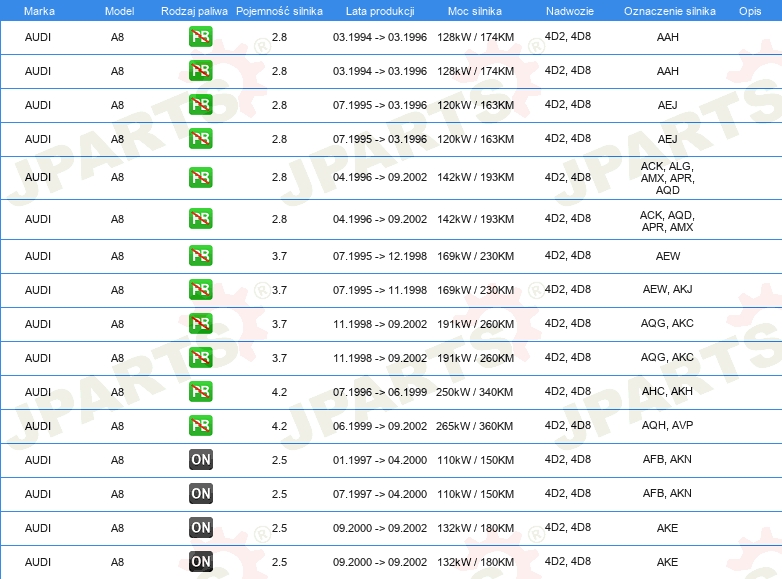
Task: Click the 06.1999 -> 09.2002 production date cell
Action: tap(379, 426)
